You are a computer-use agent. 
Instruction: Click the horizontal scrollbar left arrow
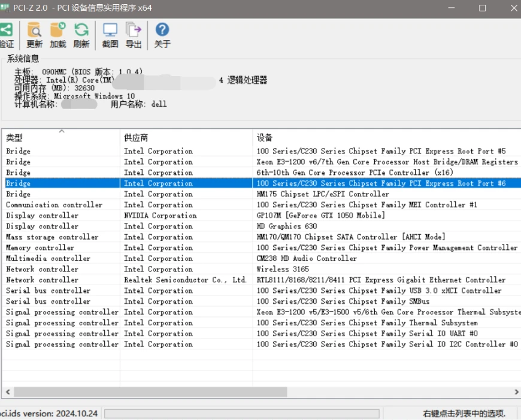[x=7, y=392]
